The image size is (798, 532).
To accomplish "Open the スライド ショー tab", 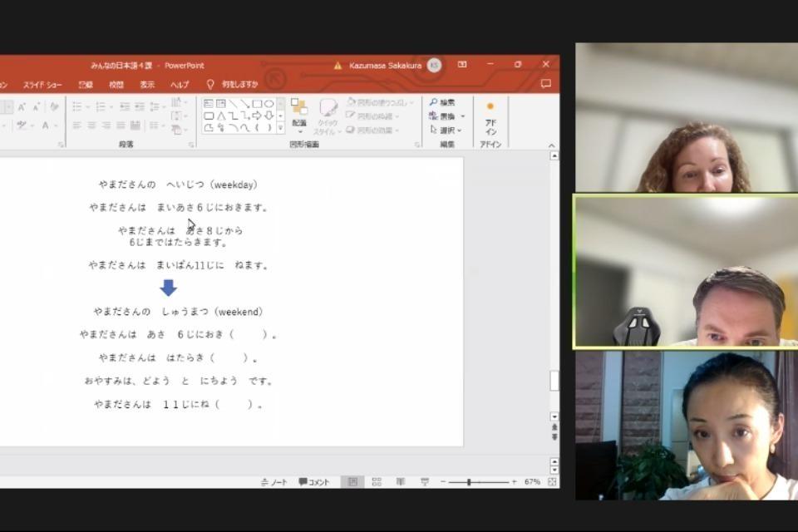I will 42,85.
